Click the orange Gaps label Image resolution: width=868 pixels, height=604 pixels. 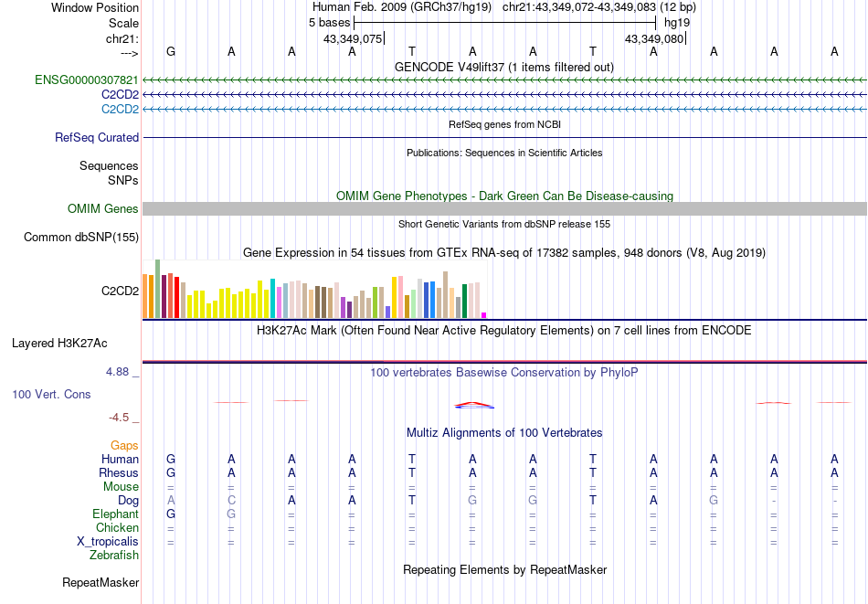(124, 445)
